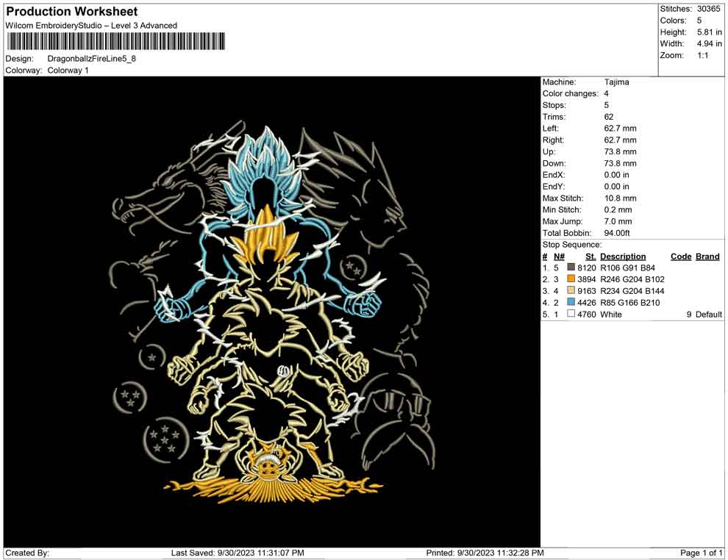Viewport: 728px width, 560px height.
Task: Click the "Design:" label
Action: 20,59
